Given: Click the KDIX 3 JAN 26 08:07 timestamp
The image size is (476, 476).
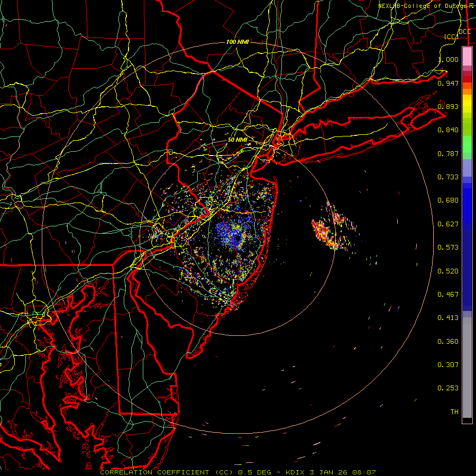Looking at the screenshot, I should click(331, 472).
